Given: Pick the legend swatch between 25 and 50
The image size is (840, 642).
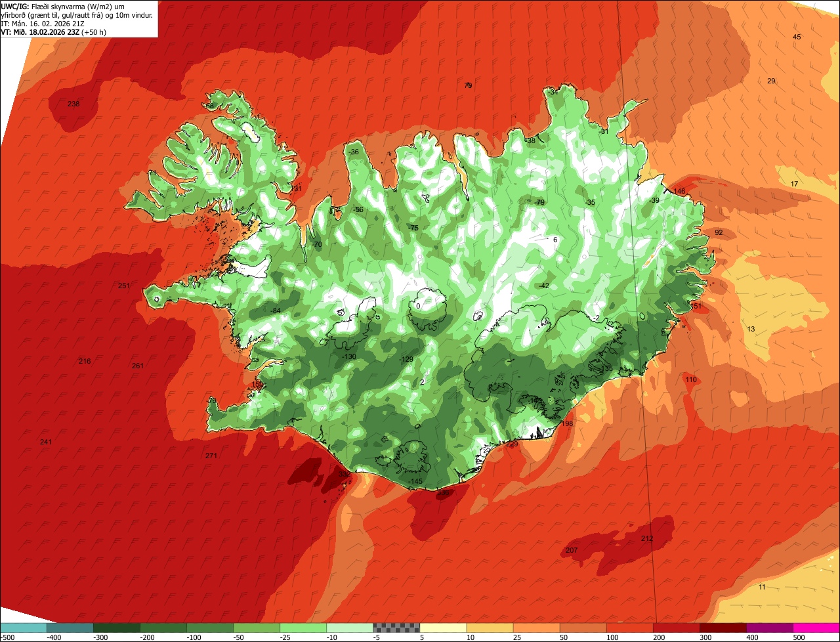Looking at the screenshot, I should pos(536,628).
